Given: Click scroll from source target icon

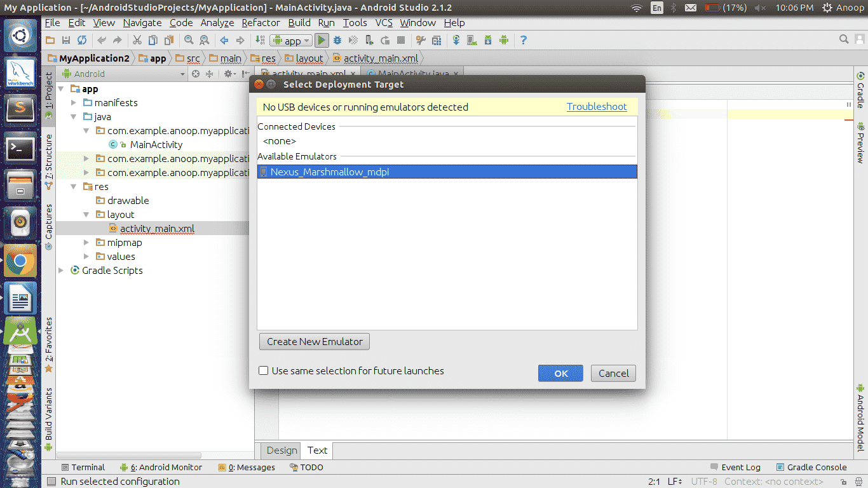Looking at the screenshot, I should click(196, 74).
